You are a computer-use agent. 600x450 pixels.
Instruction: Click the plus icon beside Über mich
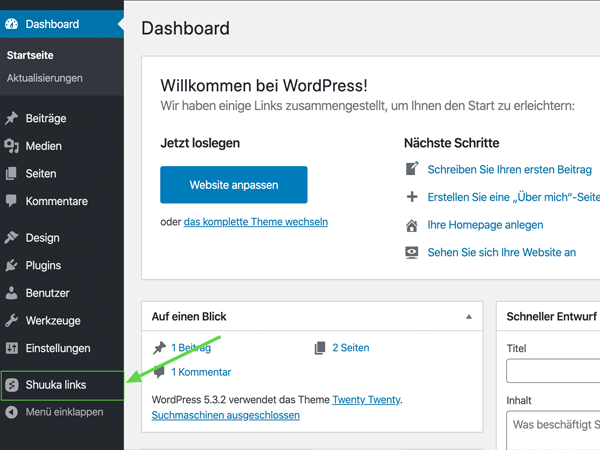[x=412, y=197]
